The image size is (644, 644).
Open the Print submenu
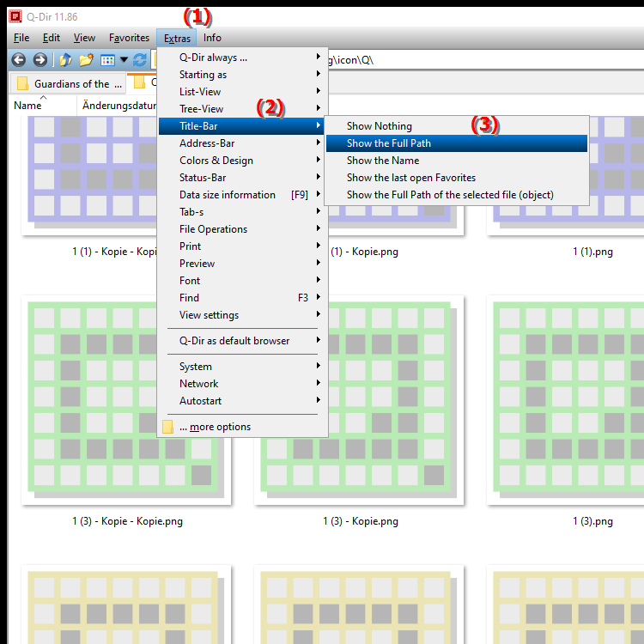click(x=242, y=246)
